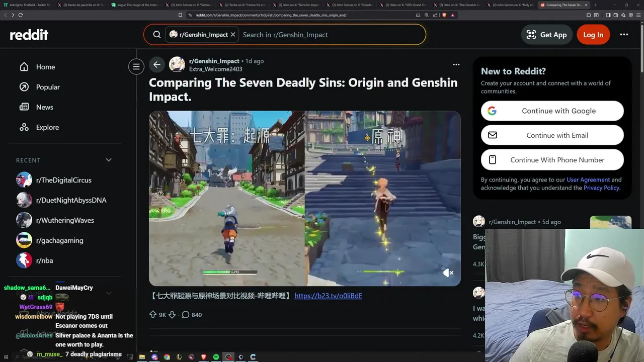Switch to Imgur browser tab

(135, 5)
